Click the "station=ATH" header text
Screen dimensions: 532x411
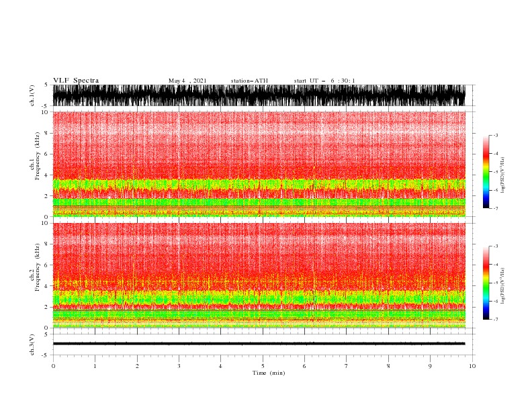pos(249,81)
